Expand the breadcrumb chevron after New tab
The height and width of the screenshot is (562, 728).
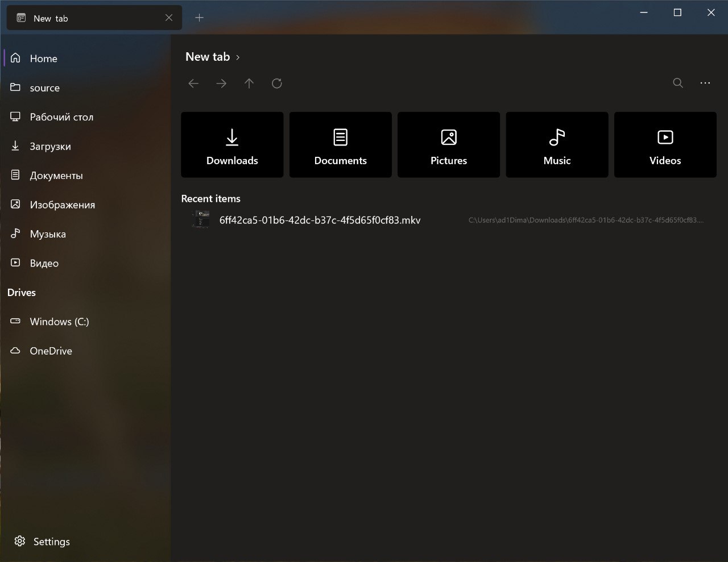tap(238, 57)
